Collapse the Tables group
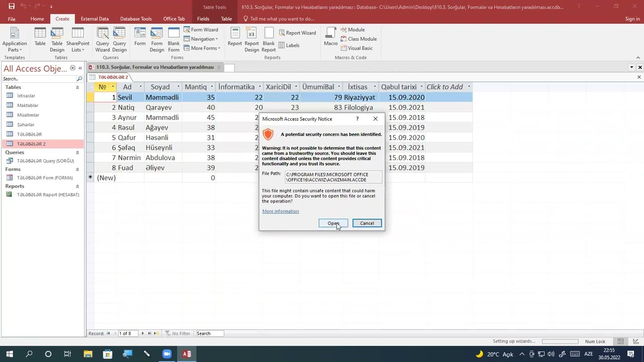The width and height of the screenshot is (644, 362). pyautogui.click(x=77, y=87)
